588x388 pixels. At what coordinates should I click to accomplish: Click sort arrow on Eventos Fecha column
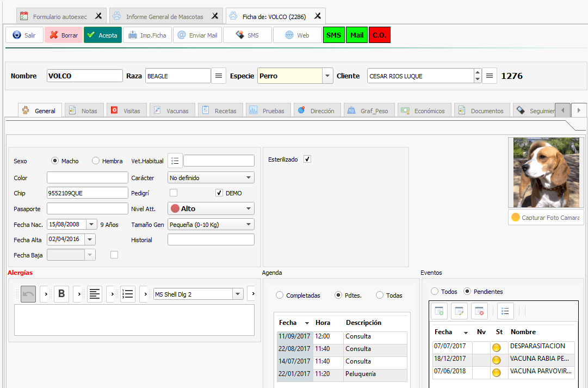[466, 332]
